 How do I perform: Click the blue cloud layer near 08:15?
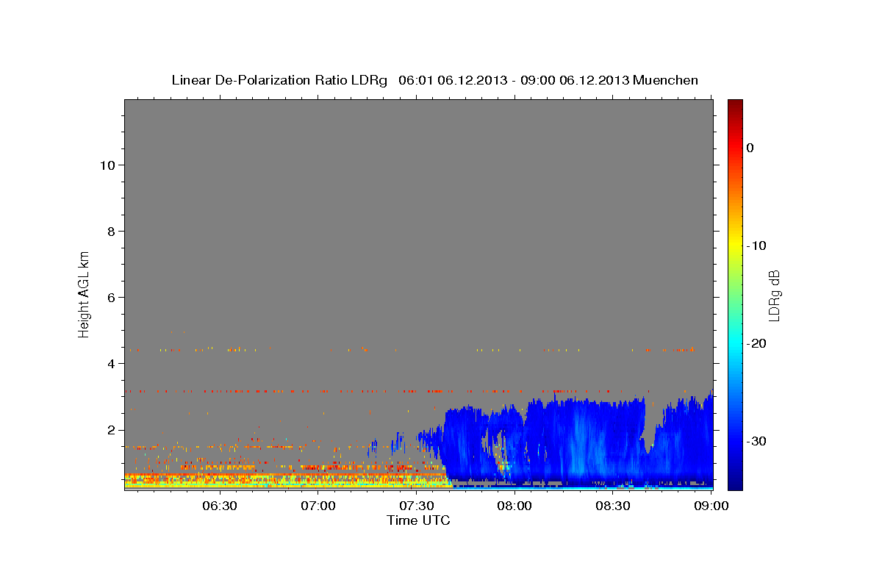(x=581, y=441)
